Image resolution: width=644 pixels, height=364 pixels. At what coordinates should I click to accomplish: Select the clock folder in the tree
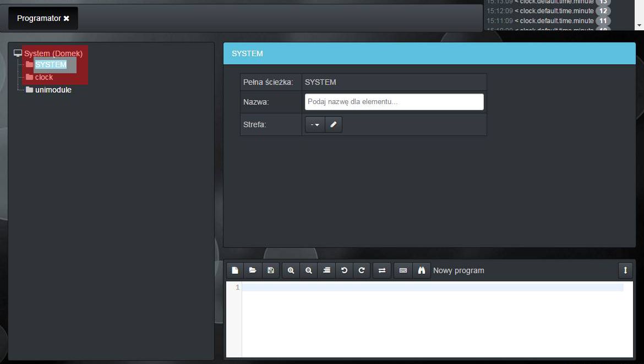(x=44, y=77)
